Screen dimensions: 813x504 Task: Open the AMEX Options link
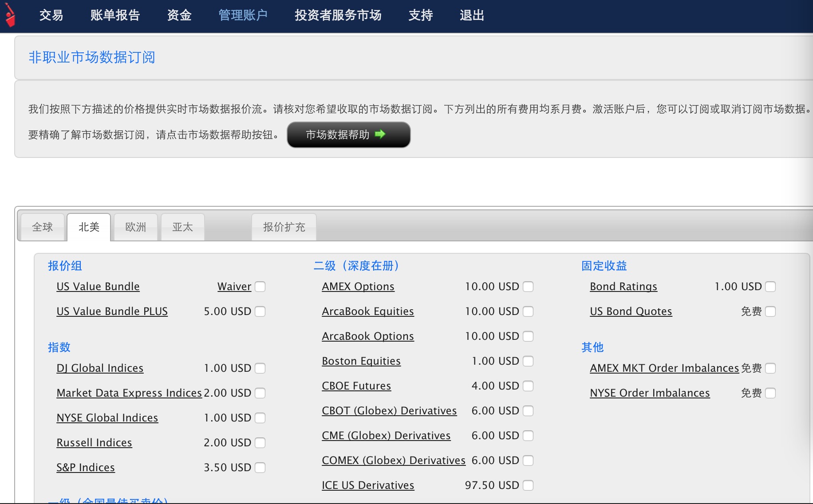(358, 287)
